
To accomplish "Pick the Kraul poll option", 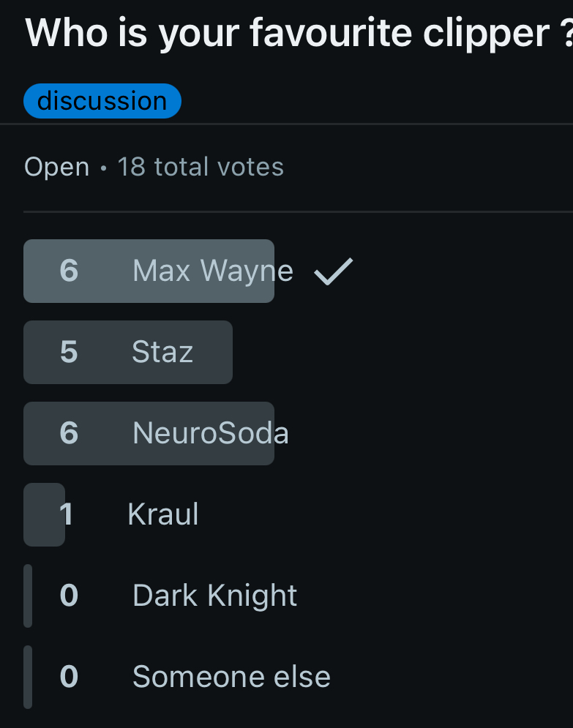I will coord(163,514).
